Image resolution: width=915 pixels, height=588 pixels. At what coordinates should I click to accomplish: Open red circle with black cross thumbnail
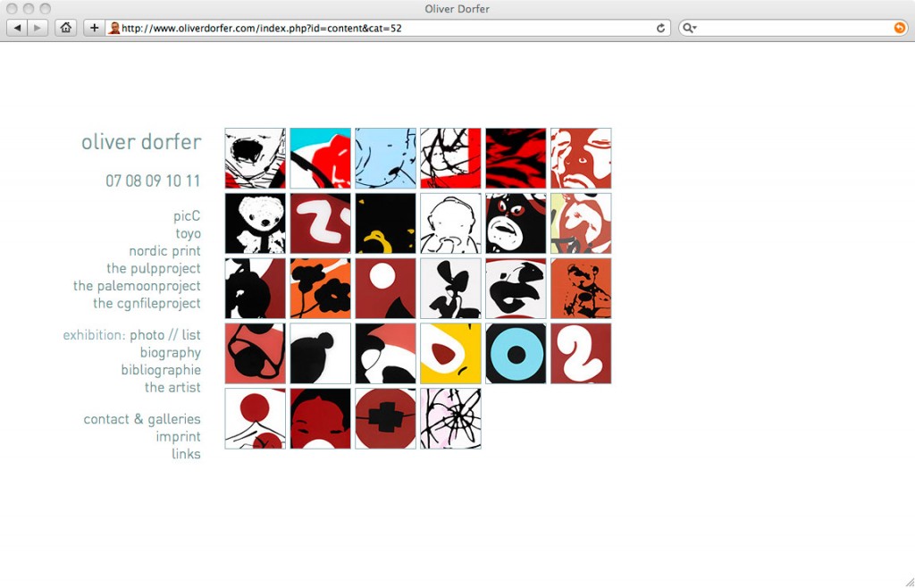(386, 419)
